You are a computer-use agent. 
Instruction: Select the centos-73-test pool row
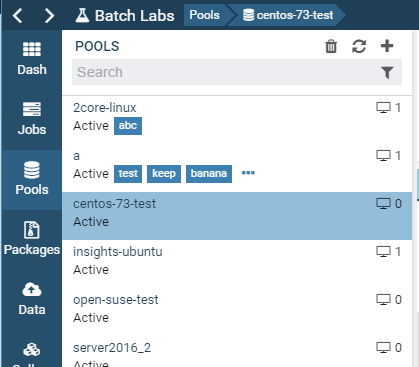tap(237, 216)
